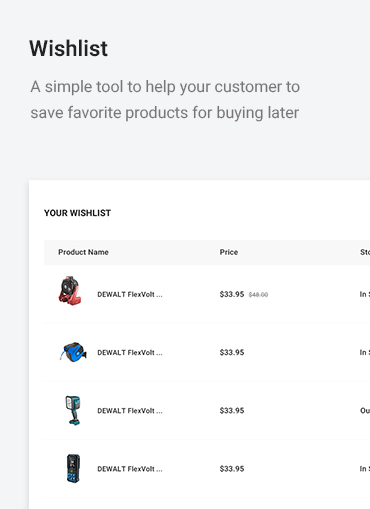The image size is (370, 509).
Task: Click the $33.95 price in the red fan row
Action: click(232, 294)
